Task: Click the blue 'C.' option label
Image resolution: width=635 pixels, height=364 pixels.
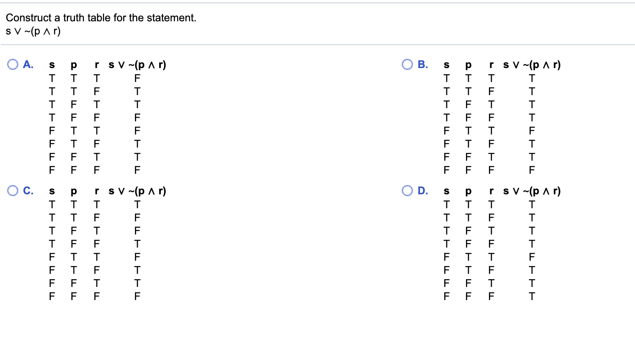Action: (28, 191)
